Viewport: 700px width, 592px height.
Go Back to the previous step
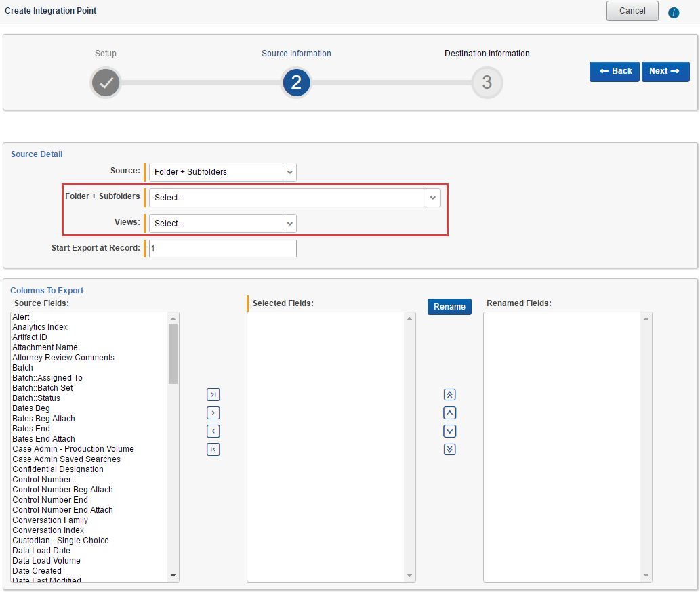click(x=615, y=71)
